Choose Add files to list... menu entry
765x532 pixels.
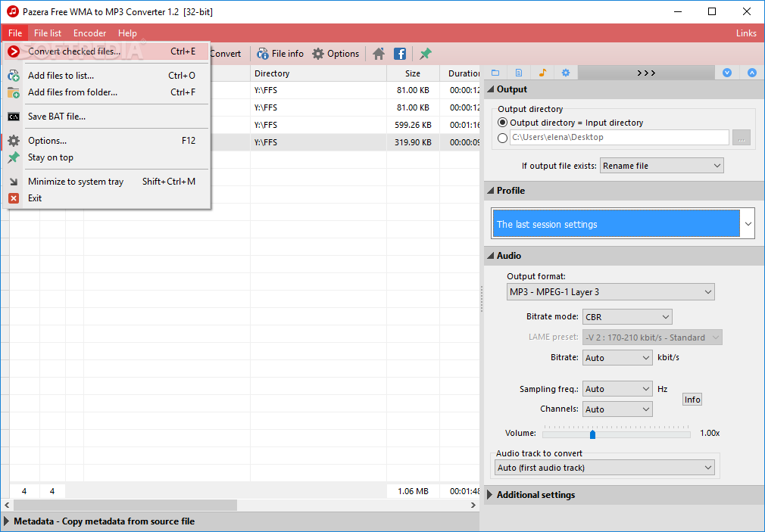click(x=106, y=76)
